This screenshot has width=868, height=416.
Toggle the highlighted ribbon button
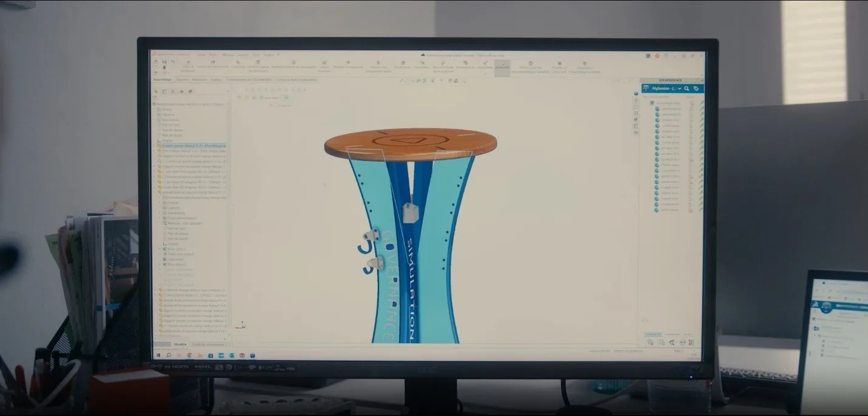(502, 66)
